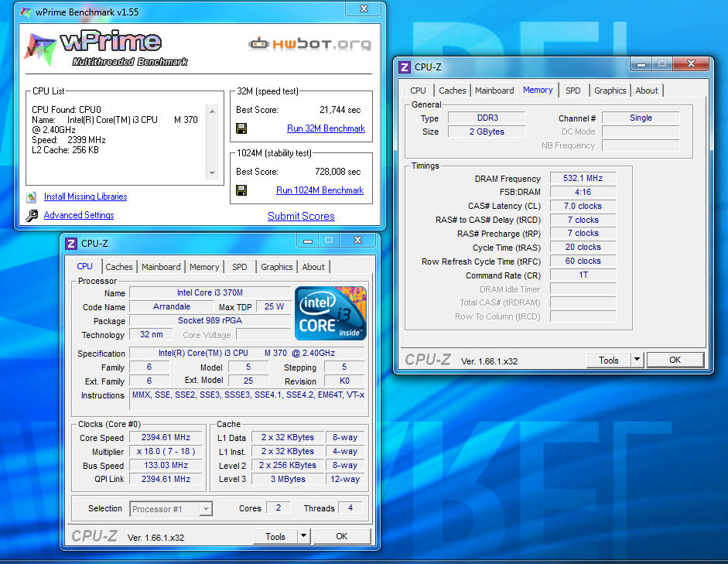This screenshot has height=564, width=728.
Task: Run the 1024M Benchmark
Action: (x=320, y=190)
